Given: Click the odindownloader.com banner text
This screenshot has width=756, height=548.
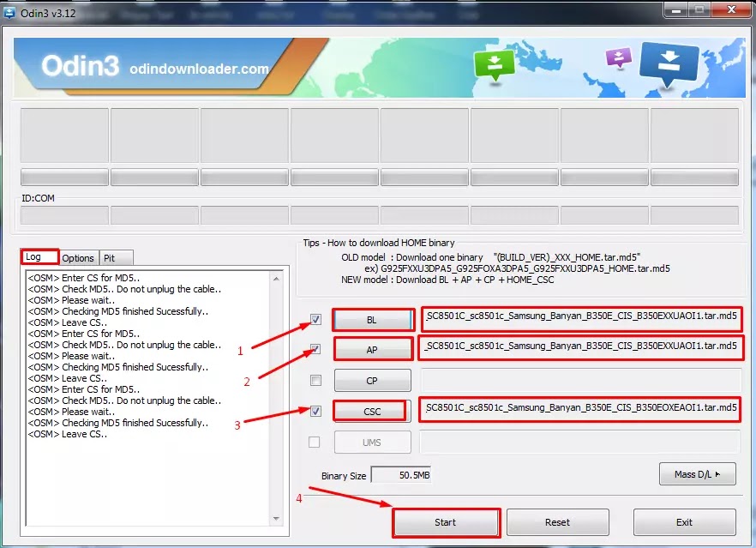Looking at the screenshot, I should click(199, 69).
